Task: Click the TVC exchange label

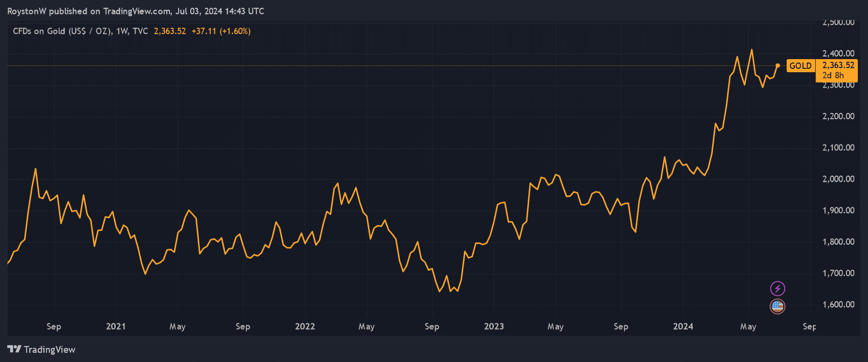Action: (x=140, y=31)
